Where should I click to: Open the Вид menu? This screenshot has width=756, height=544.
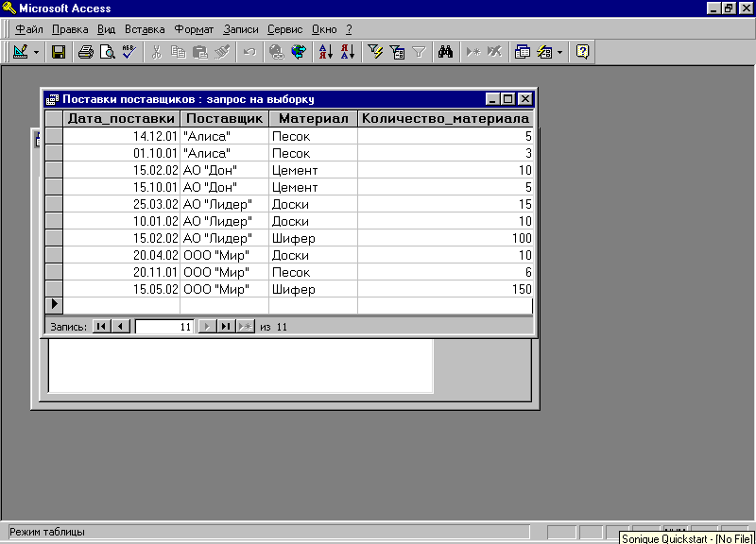pos(106,29)
